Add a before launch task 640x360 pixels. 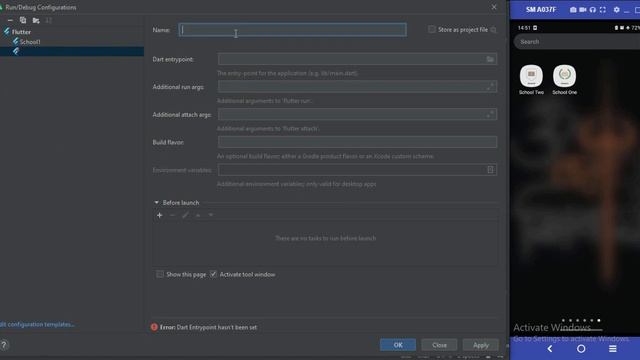[x=160, y=215]
